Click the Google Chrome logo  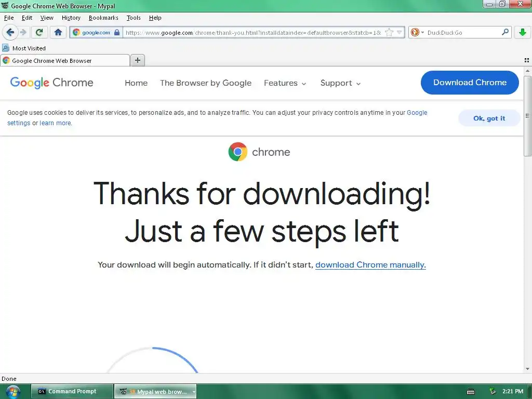(51, 83)
